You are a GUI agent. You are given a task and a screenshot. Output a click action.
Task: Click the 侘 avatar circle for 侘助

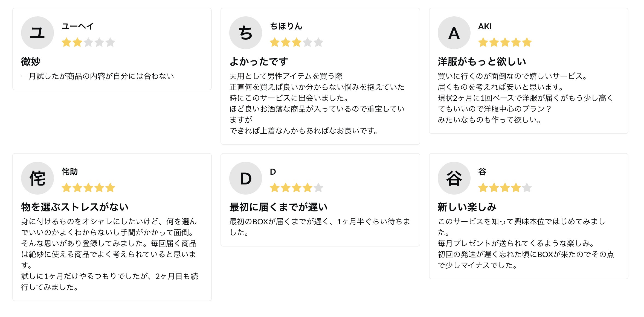click(x=37, y=178)
